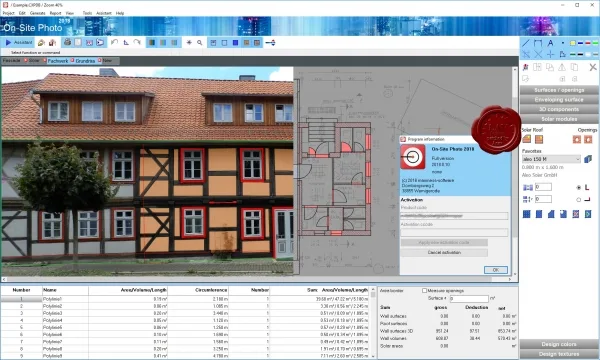Switch to the Fassade tab
600x360 pixels.
click(x=11, y=61)
